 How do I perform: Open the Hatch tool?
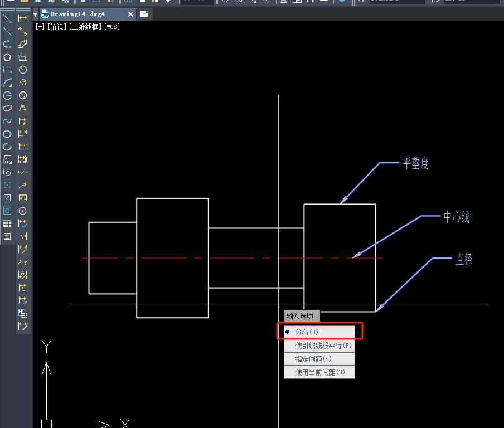(x=7, y=198)
